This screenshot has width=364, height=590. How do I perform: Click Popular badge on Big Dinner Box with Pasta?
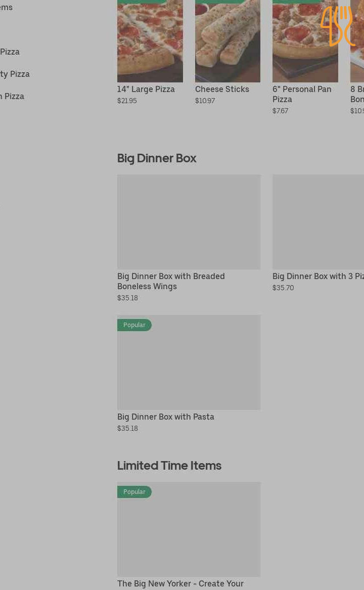point(134,325)
